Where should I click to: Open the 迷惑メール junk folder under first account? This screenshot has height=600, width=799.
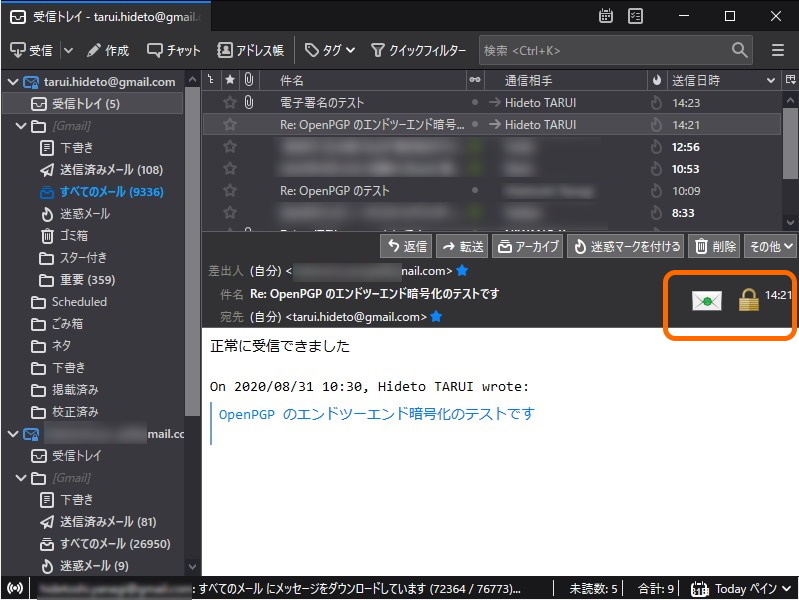tap(75, 214)
